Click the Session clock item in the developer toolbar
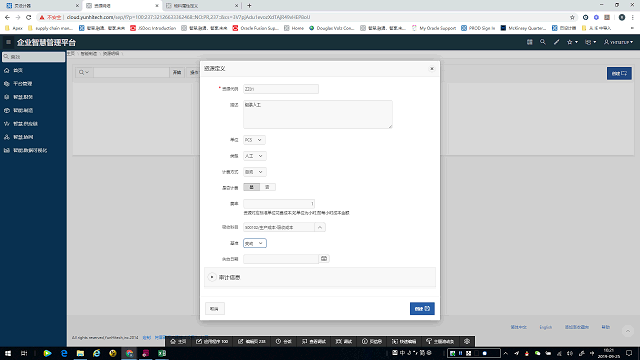Viewport: 640px width, 360px height. pos(283,342)
